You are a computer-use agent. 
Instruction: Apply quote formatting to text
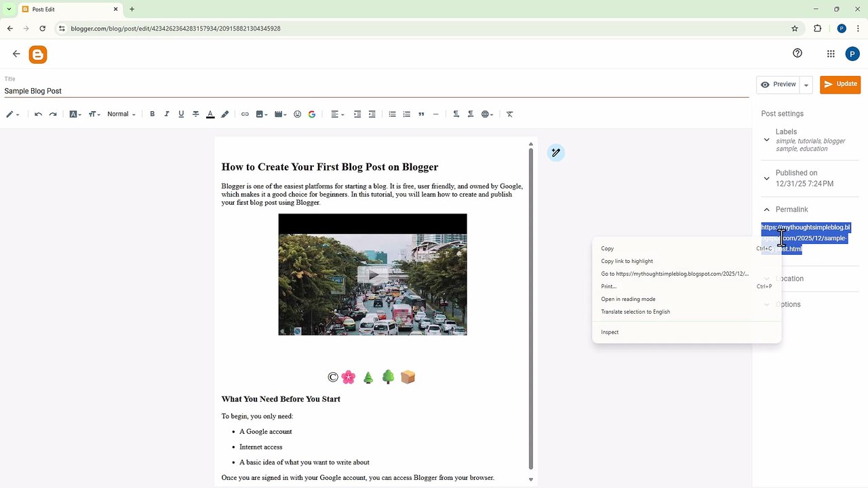(x=421, y=114)
